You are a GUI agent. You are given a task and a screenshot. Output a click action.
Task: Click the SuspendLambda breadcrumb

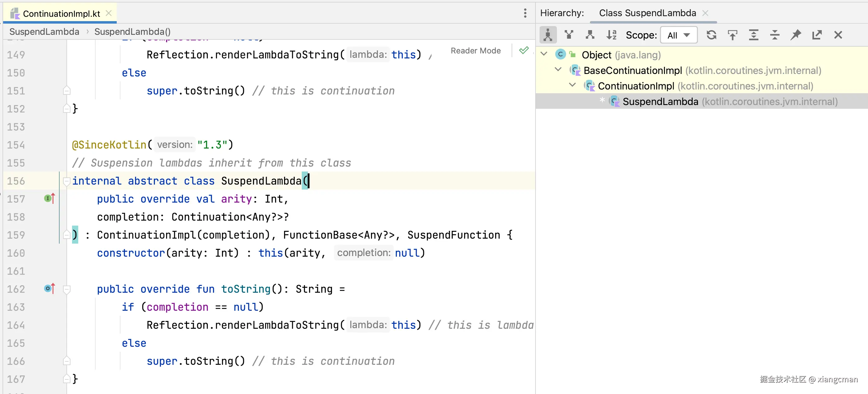44,32
